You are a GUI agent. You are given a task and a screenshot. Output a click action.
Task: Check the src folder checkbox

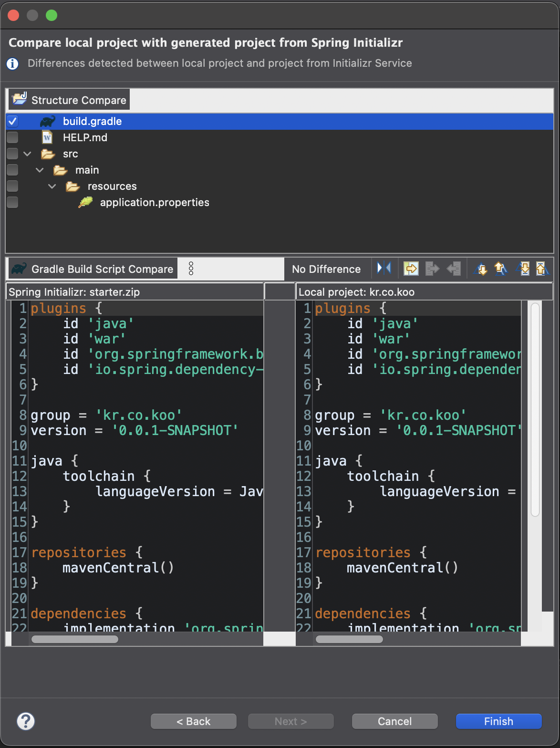[12, 154]
